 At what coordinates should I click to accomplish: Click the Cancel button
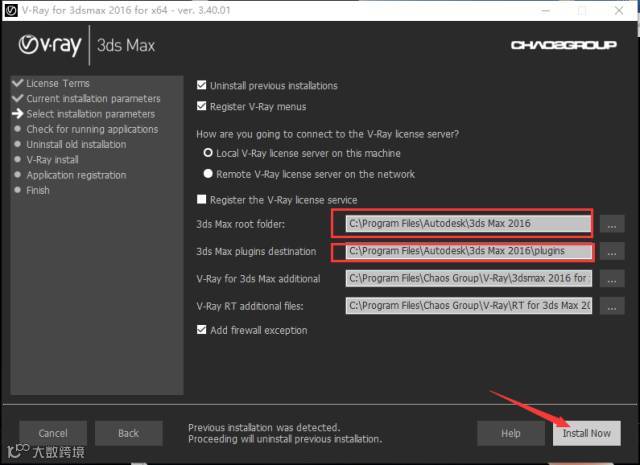click(53, 433)
